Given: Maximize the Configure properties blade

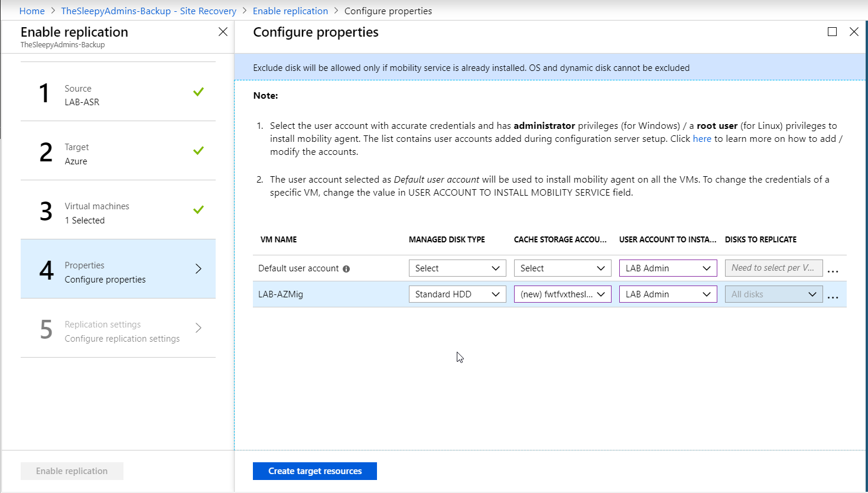Looking at the screenshot, I should tap(832, 32).
